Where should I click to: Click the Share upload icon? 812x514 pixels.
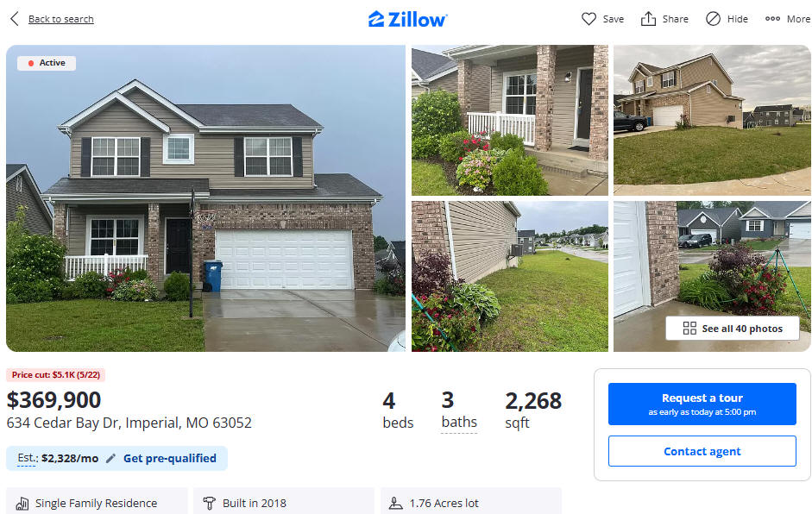pyautogui.click(x=648, y=19)
